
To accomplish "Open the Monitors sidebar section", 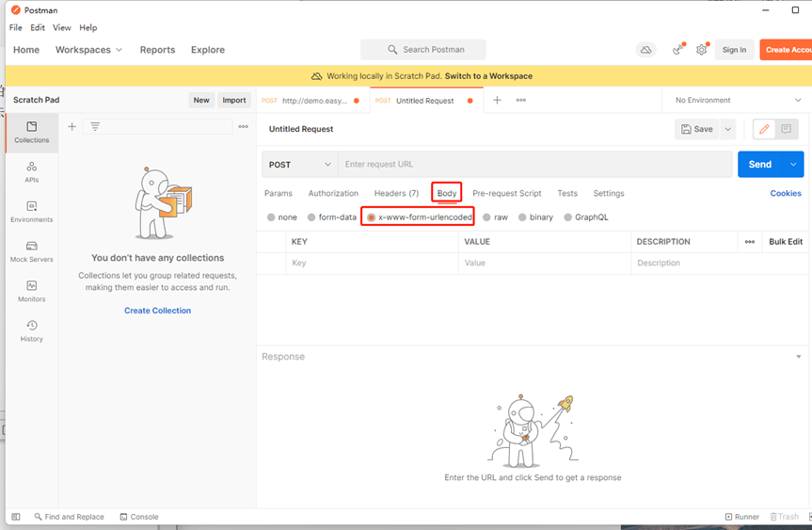I will tap(32, 291).
